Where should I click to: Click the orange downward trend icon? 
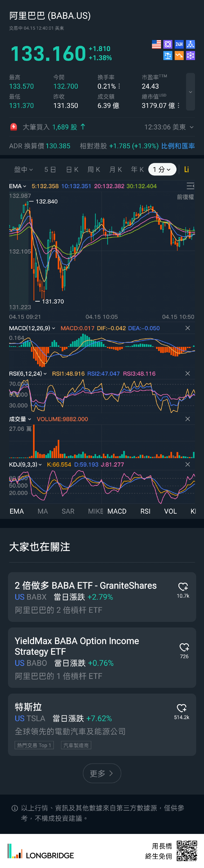179,56
